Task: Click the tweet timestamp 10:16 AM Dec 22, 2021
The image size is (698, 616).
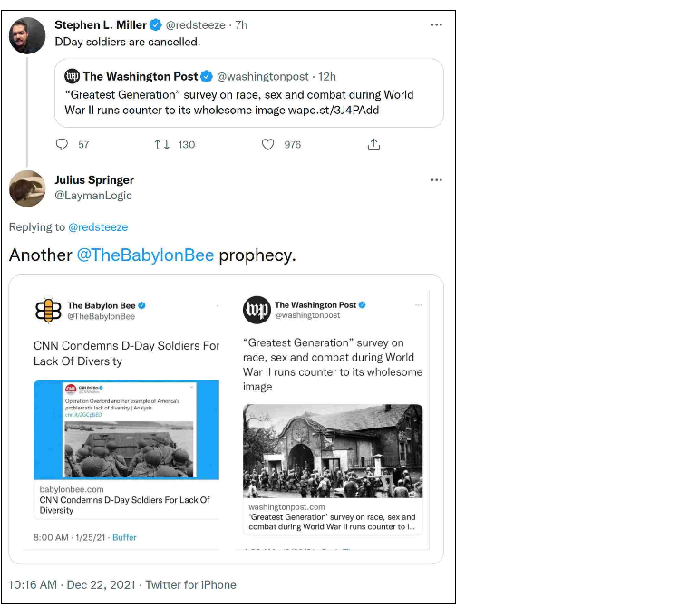Action: 72,585
